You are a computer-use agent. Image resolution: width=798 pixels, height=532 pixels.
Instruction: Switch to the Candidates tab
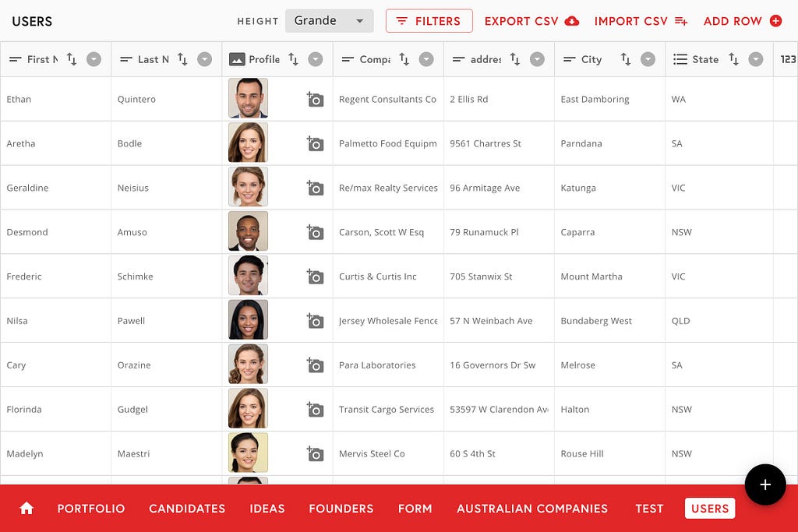pyautogui.click(x=187, y=509)
